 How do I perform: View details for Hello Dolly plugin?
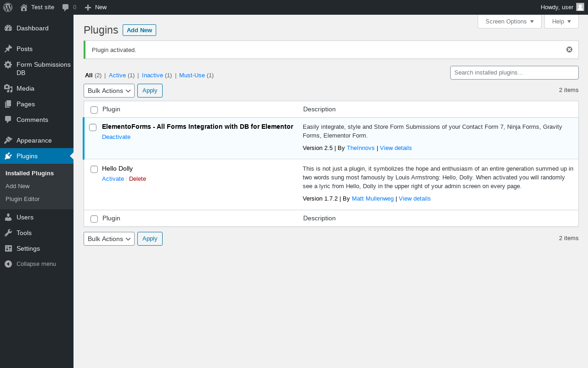(415, 199)
